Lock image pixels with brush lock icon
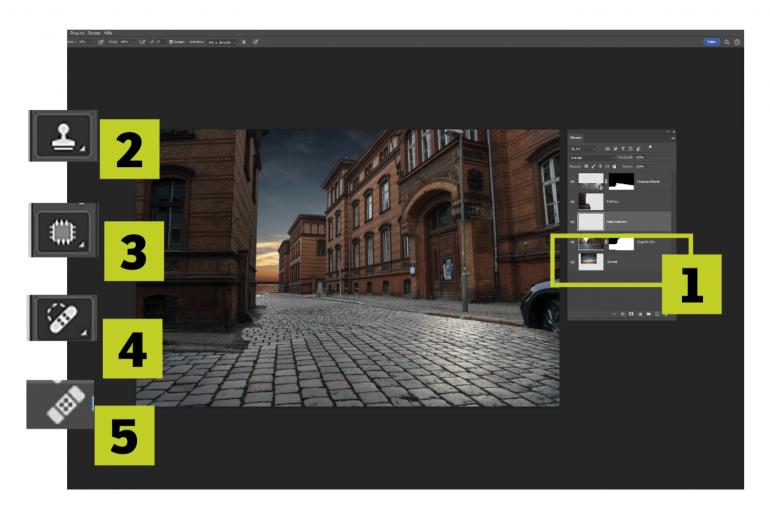 [593, 166]
